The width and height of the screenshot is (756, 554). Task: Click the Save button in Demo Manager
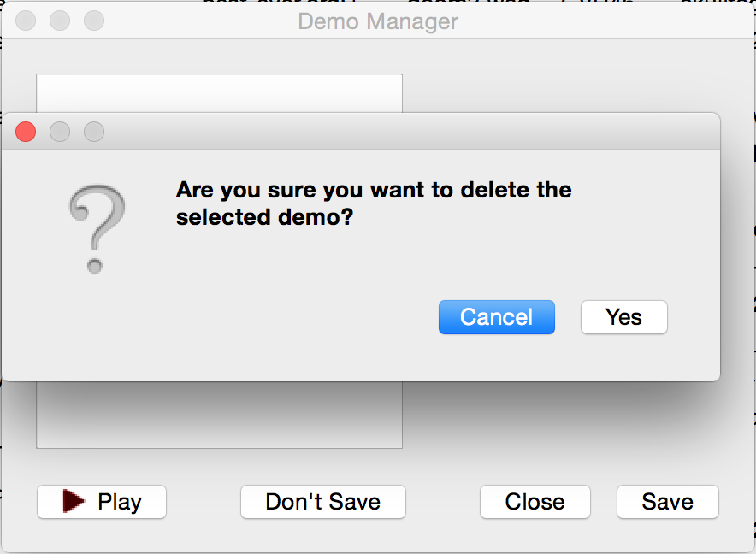(667, 502)
